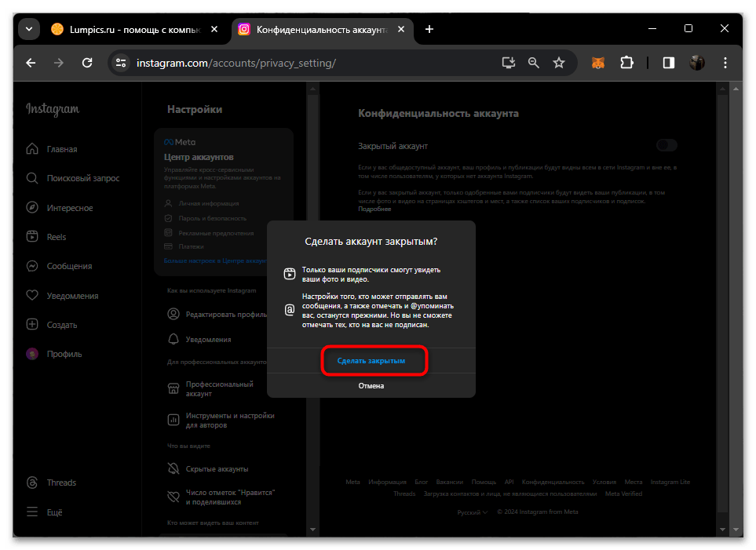Open MetaMask fox extension icon
Viewport: 756px width, 550px height.
598,63
